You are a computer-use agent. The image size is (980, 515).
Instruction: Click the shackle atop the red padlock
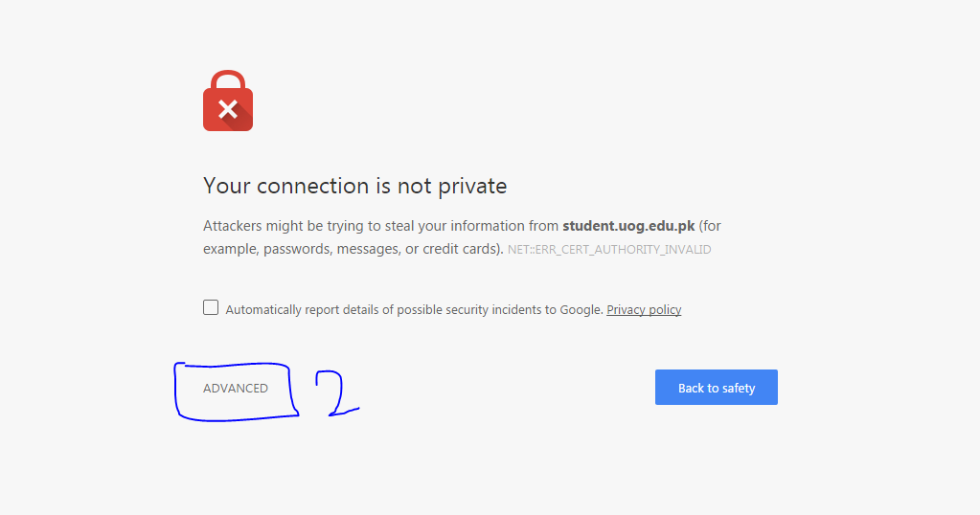(228, 78)
